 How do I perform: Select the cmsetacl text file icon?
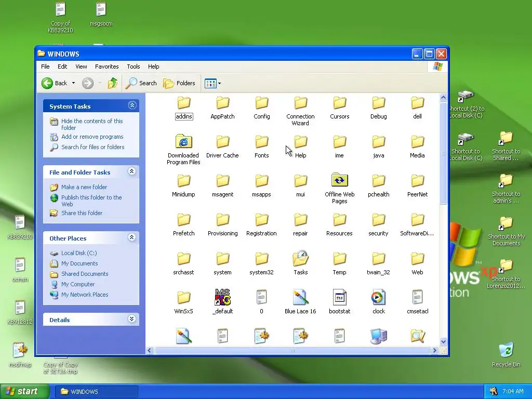click(417, 297)
